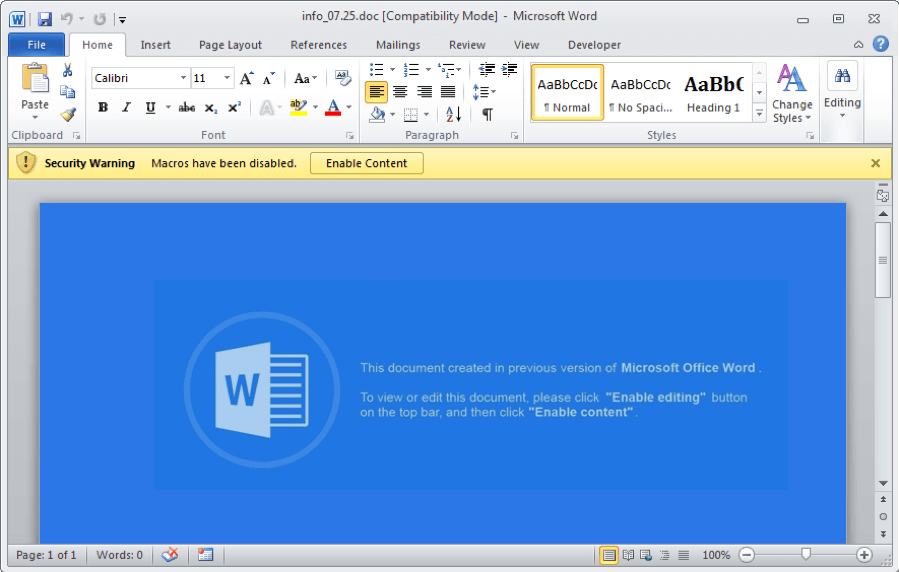The image size is (899, 572).
Task: Click the Grow Font icon
Action: tap(247, 78)
